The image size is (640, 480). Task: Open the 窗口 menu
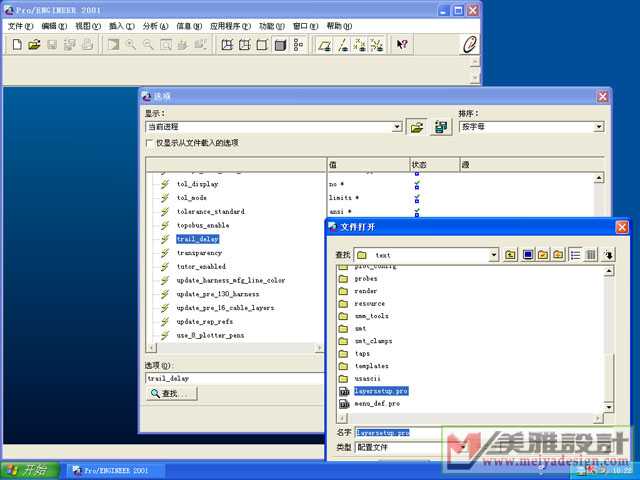tap(305, 26)
